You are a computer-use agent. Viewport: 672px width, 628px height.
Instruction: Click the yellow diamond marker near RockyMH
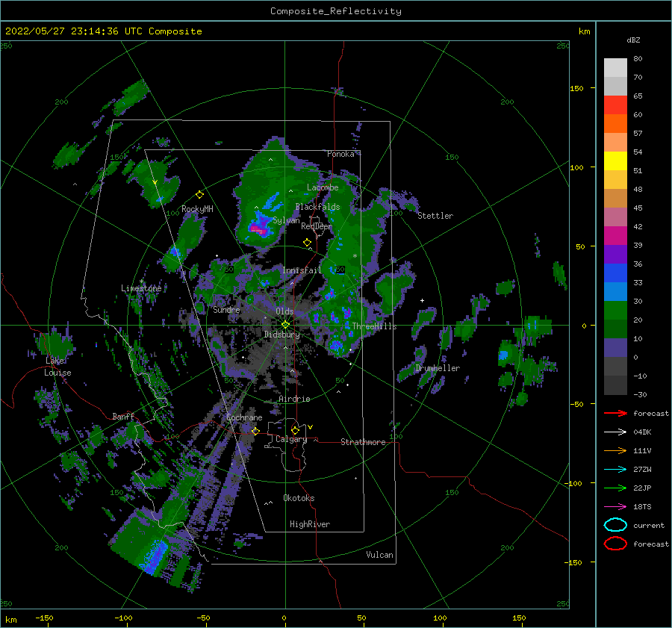click(x=199, y=195)
